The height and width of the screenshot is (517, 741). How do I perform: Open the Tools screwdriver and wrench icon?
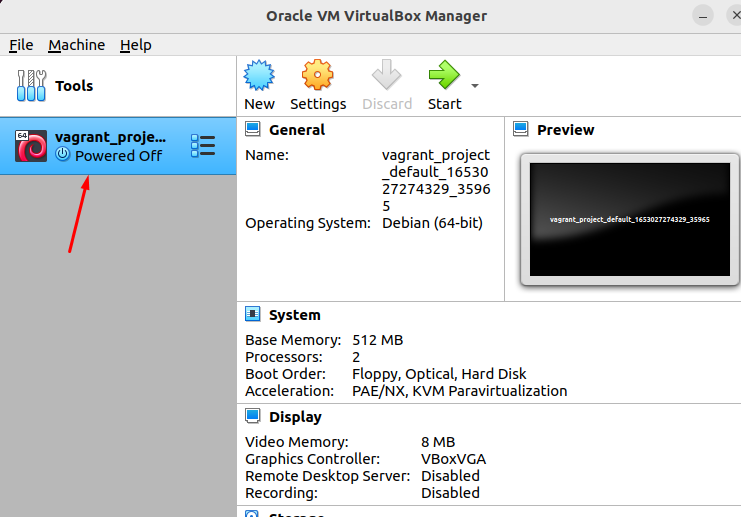(31, 86)
